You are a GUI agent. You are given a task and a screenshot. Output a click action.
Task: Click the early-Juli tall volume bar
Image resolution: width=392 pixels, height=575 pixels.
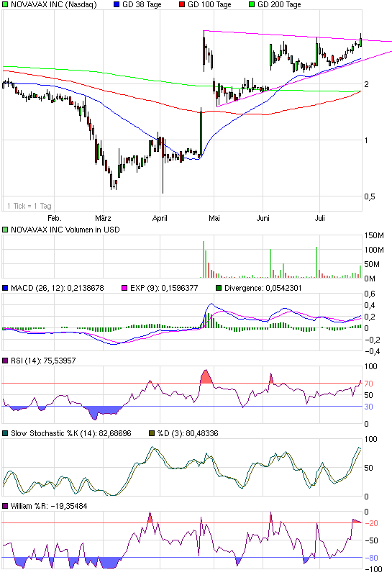(316, 262)
